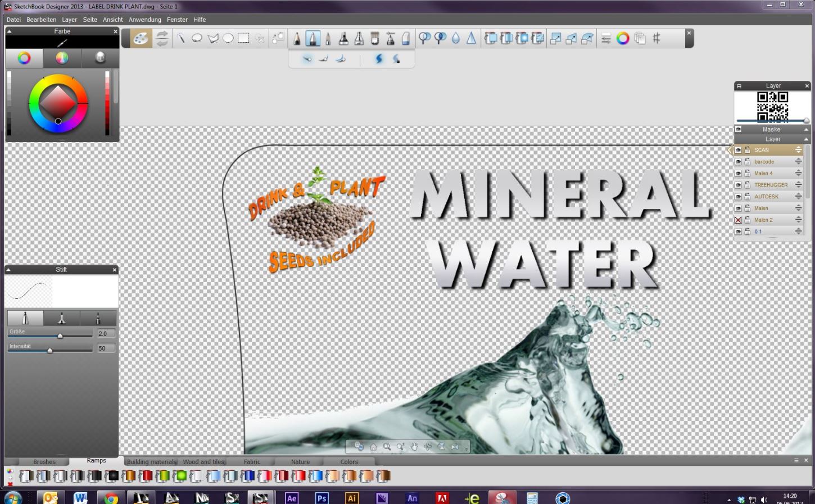The width and height of the screenshot is (815, 504).
Task: Select the green glossy ball ramp fill
Action: 180,476
